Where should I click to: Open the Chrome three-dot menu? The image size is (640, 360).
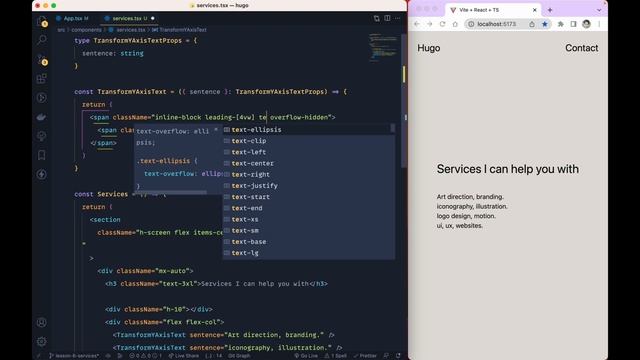[x=599, y=24]
